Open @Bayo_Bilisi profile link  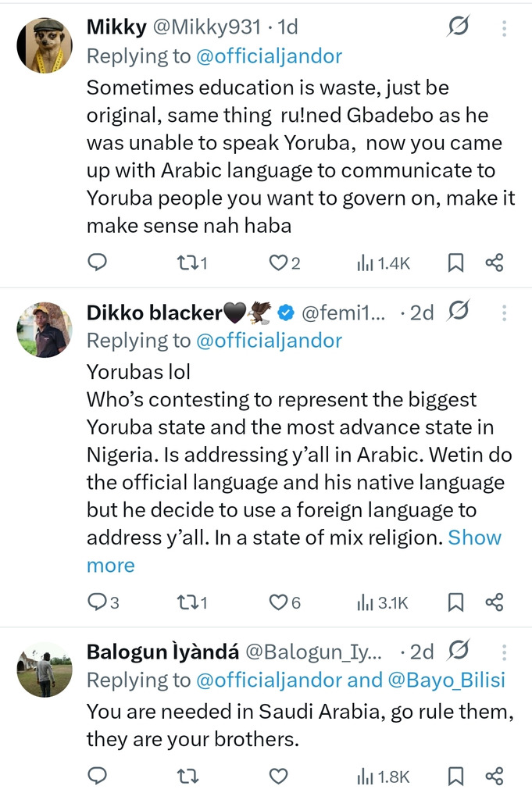(447, 680)
